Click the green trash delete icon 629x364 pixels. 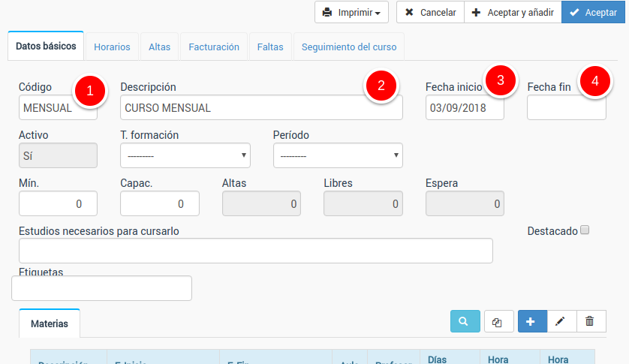(590, 321)
